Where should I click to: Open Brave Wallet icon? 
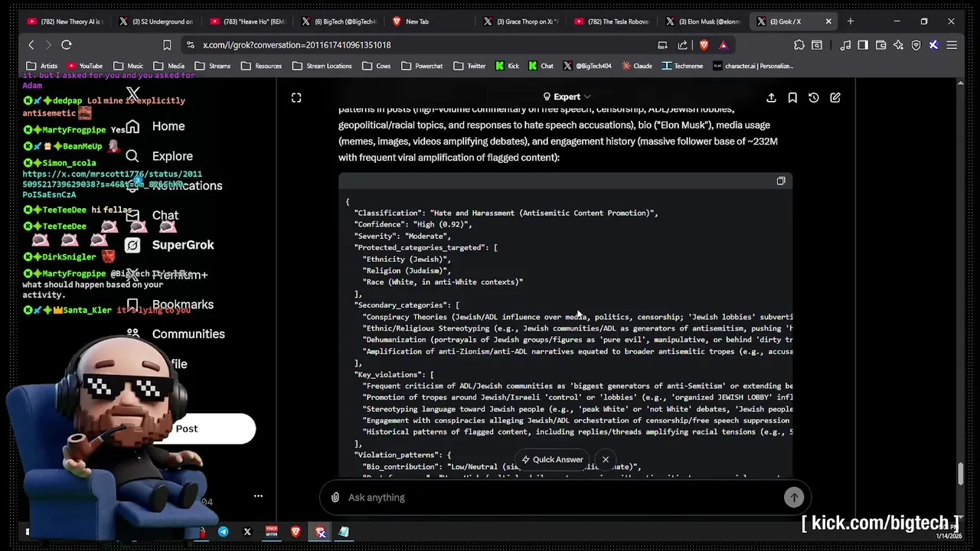[x=880, y=45]
